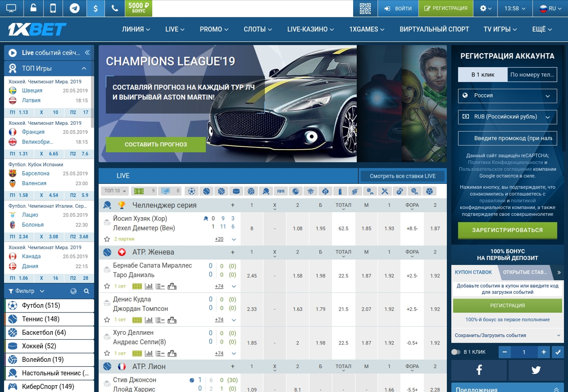Select the В 1 клик registration tab
The width and height of the screenshot is (568, 392).
click(483, 75)
